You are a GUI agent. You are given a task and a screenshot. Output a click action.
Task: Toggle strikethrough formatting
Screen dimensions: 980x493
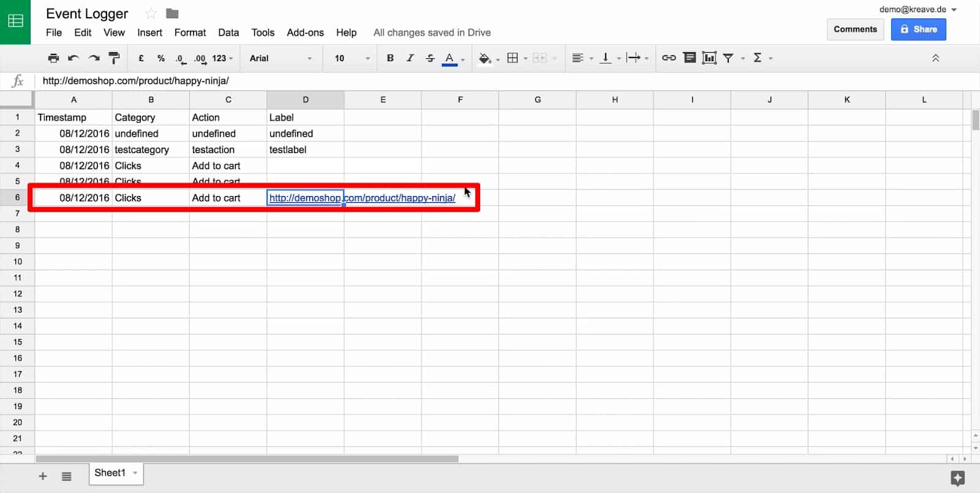[x=430, y=58]
